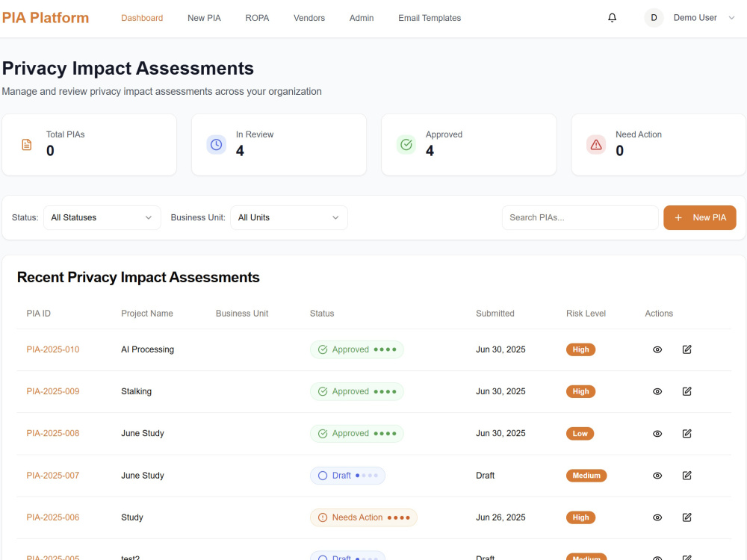Click Approved status badge for AI Processing
Screen dimensions: 747x560
pos(357,349)
